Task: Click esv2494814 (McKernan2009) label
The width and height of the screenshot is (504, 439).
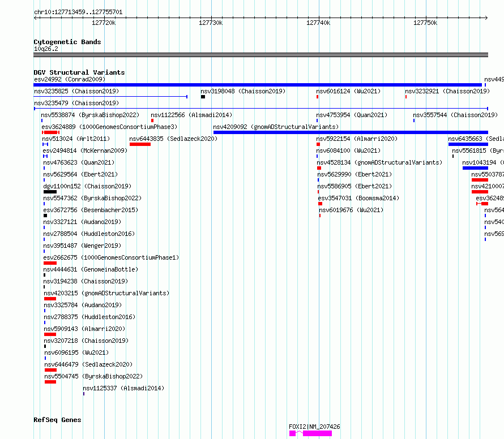Action: pyautogui.click(x=85, y=150)
